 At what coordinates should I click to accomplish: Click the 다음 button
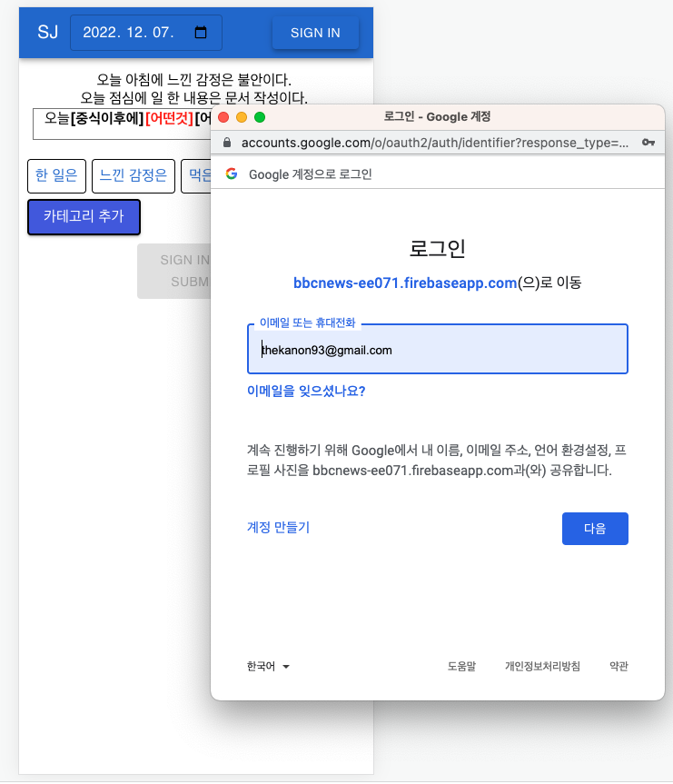click(x=595, y=529)
